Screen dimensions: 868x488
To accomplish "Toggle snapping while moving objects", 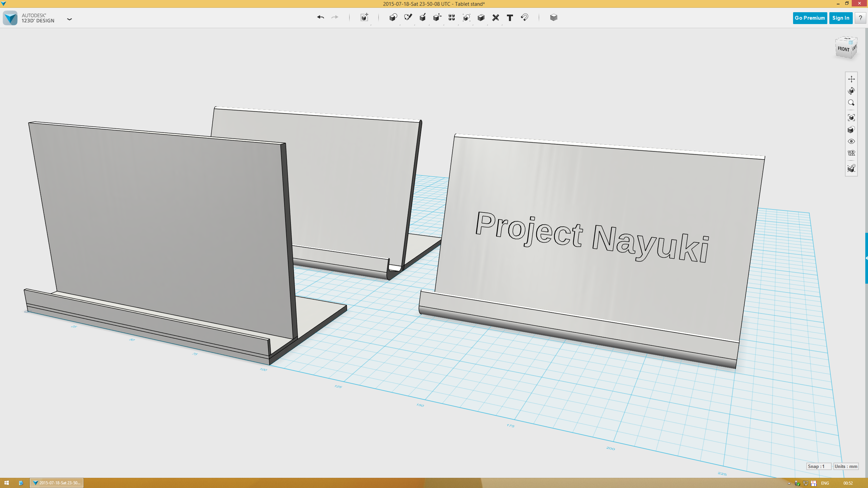I will (x=851, y=168).
